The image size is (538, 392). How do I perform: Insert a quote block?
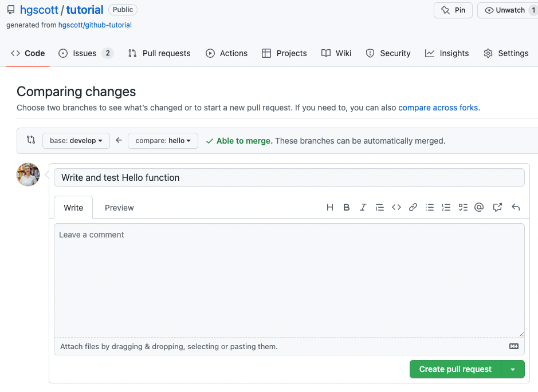pos(379,207)
